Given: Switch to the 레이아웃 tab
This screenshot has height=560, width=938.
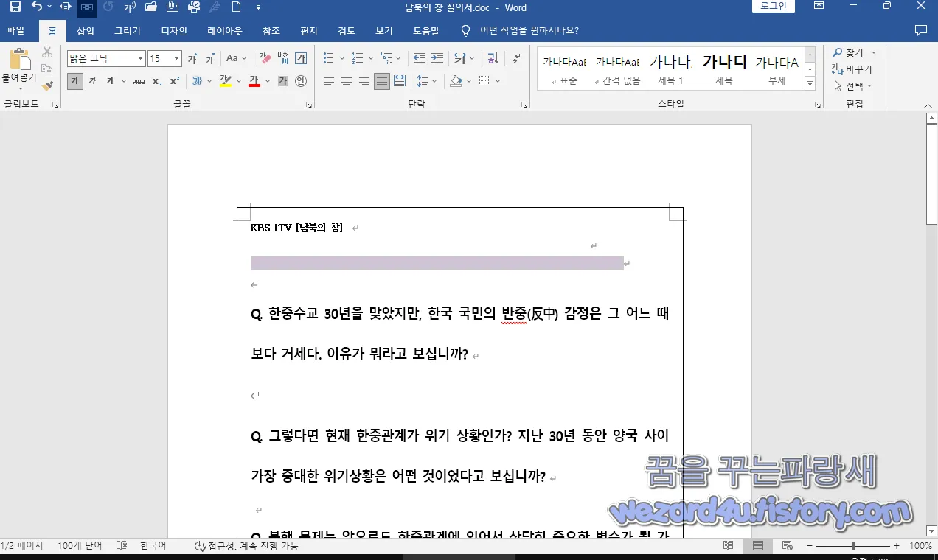Looking at the screenshot, I should coord(225,31).
